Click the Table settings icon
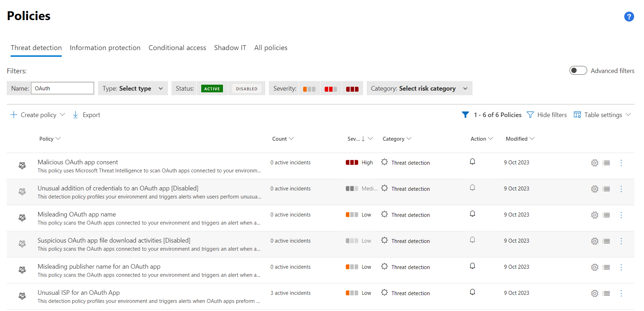 point(577,115)
